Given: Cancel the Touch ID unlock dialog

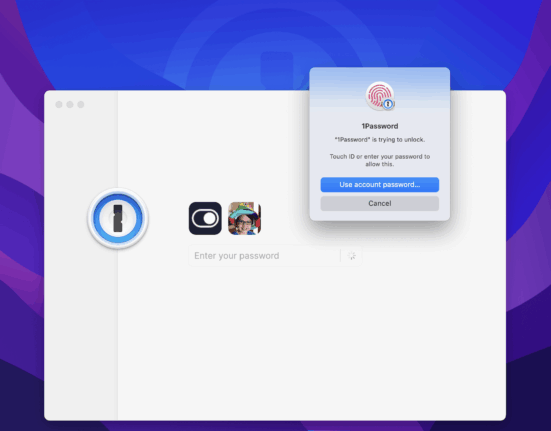Looking at the screenshot, I should (380, 203).
